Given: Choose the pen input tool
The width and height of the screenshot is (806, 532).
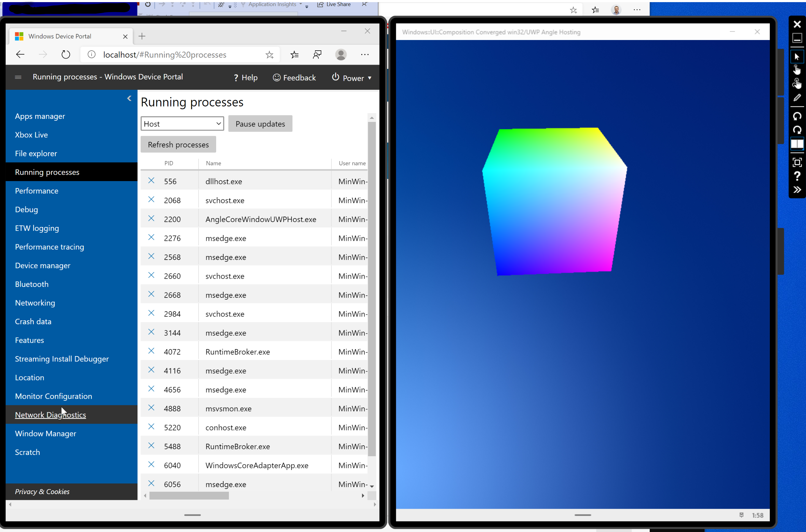Looking at the screenshot, I should tap(797, 98).
